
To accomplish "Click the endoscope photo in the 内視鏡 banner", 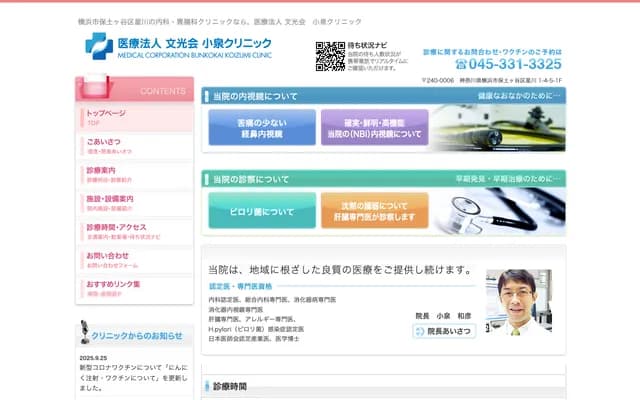I will pyautogui.click(x=499, y=128).
